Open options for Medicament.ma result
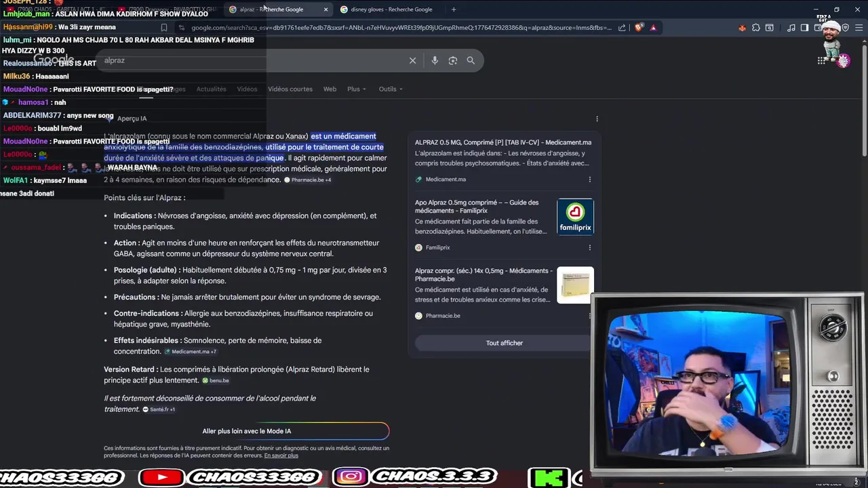Viewport: 868px width, 488px height. pos(589,180)
